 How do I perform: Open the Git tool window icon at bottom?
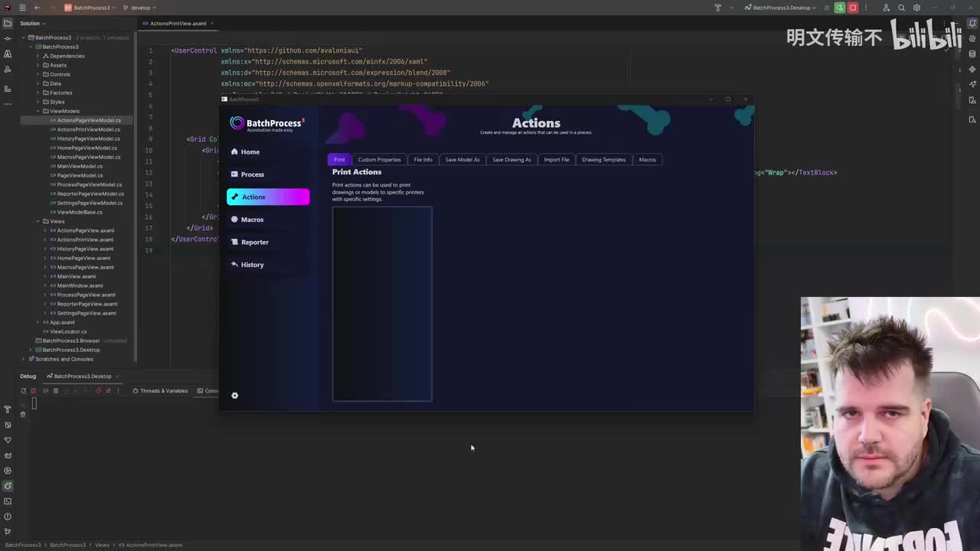click(x=8, y=532)
